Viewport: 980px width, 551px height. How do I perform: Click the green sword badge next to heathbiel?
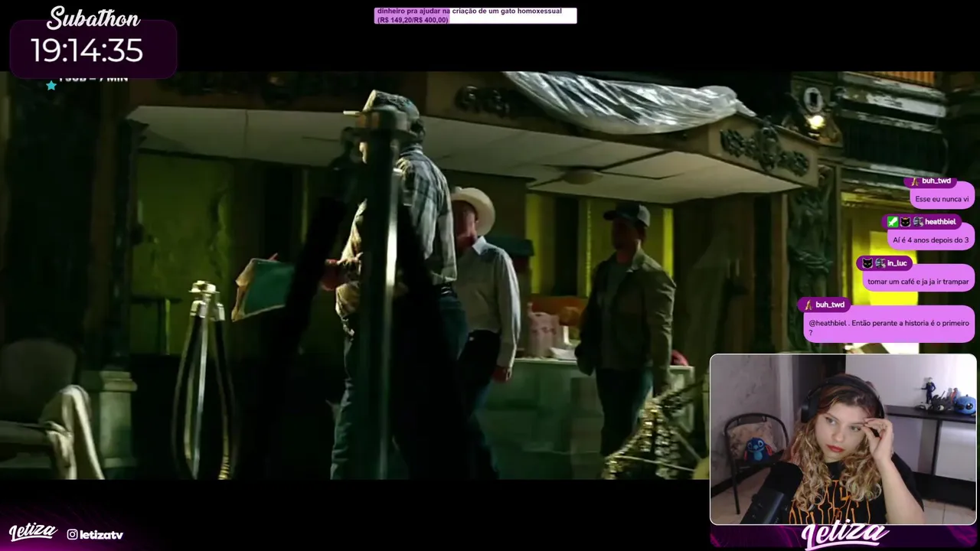pos(893,222)
